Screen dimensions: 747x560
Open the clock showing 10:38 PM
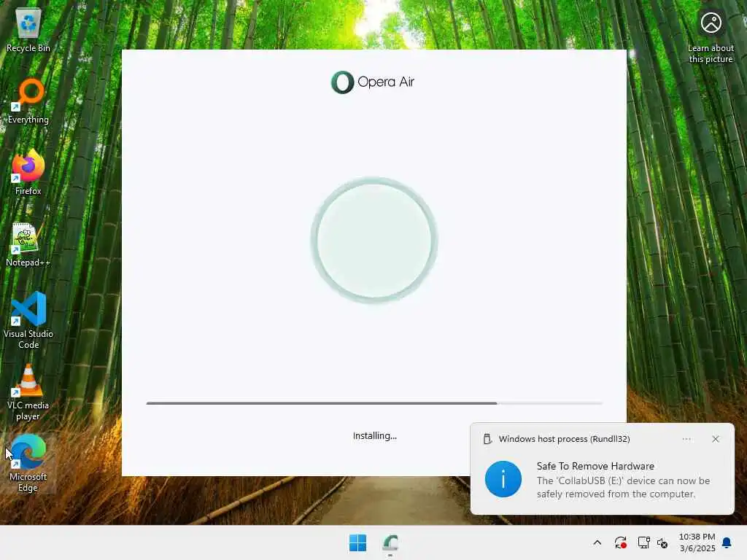click(697, 542)
